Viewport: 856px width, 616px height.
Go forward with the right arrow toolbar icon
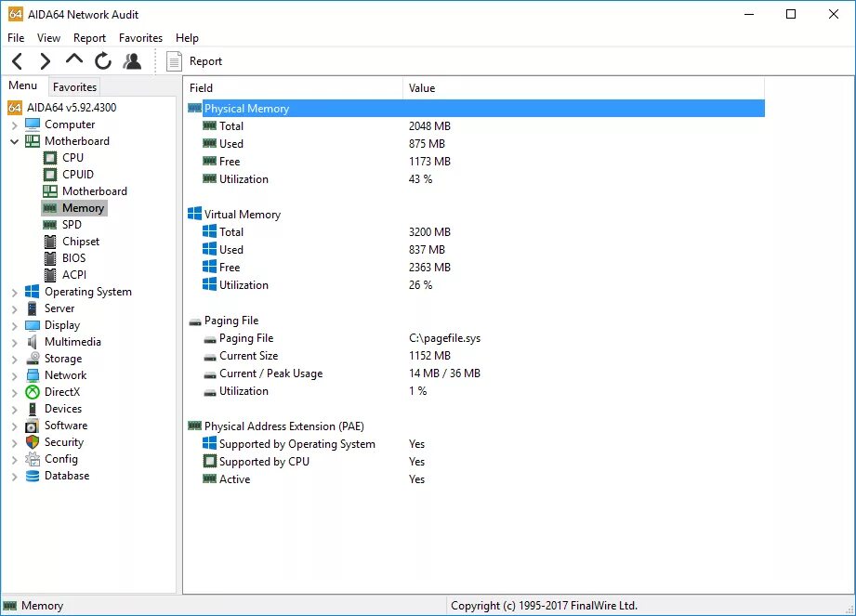pos(46,61)
